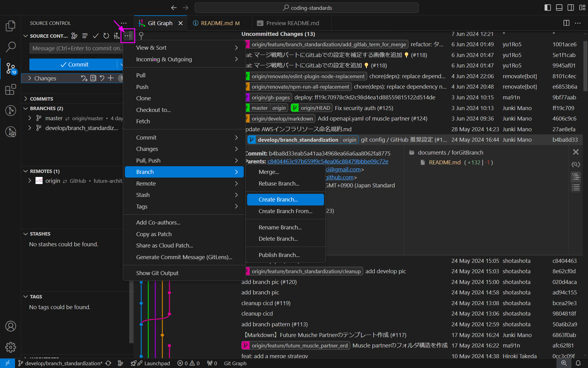Click the Open All Changes icon
Screen dimensions: 588x368
(x=93, y=78)
